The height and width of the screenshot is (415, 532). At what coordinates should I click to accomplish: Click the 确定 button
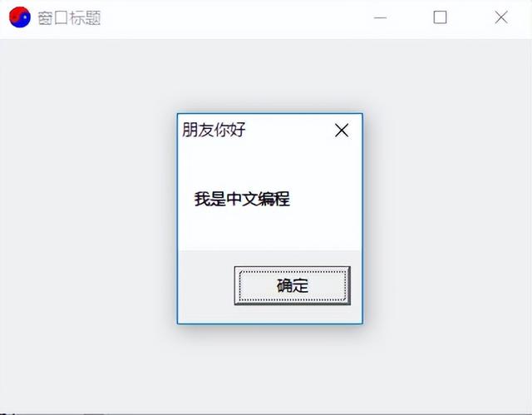click(x=292, y=285)
